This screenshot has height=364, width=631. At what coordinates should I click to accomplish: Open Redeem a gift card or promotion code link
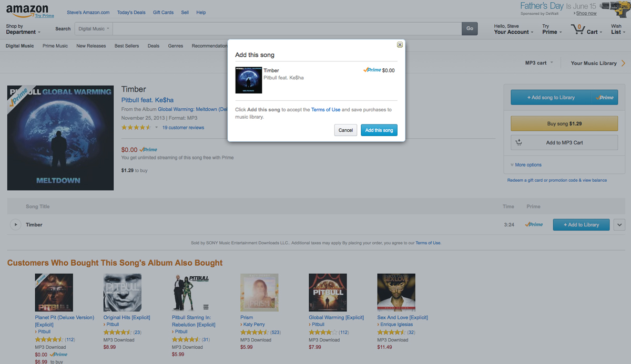point(557,180)
